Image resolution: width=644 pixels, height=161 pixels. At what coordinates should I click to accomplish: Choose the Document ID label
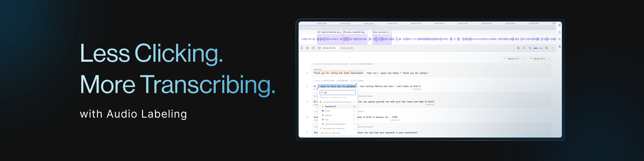pyautogui.click(x=337, y=106)
